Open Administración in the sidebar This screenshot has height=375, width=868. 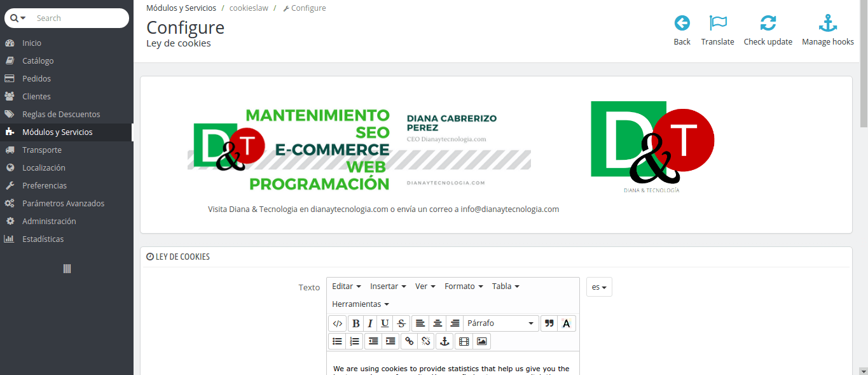coord(67,222)
